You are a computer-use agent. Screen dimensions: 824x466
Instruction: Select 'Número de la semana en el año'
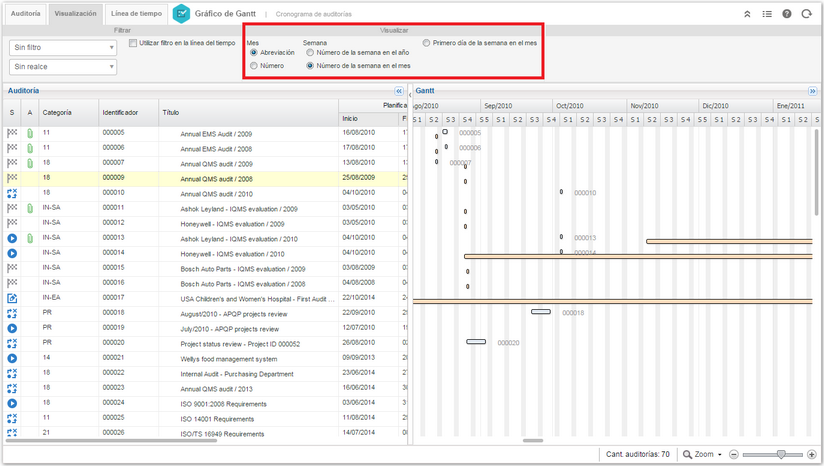(310, 53)
